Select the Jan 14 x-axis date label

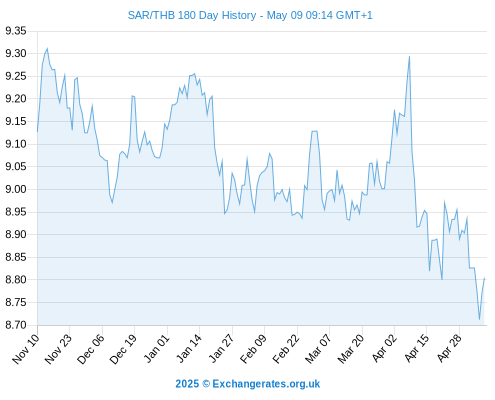pos(189,349)
